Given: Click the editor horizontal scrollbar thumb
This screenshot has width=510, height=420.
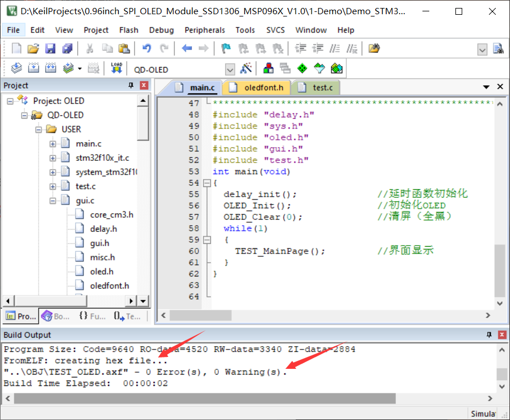Looking at the screenshot, I should coord(200,315).
